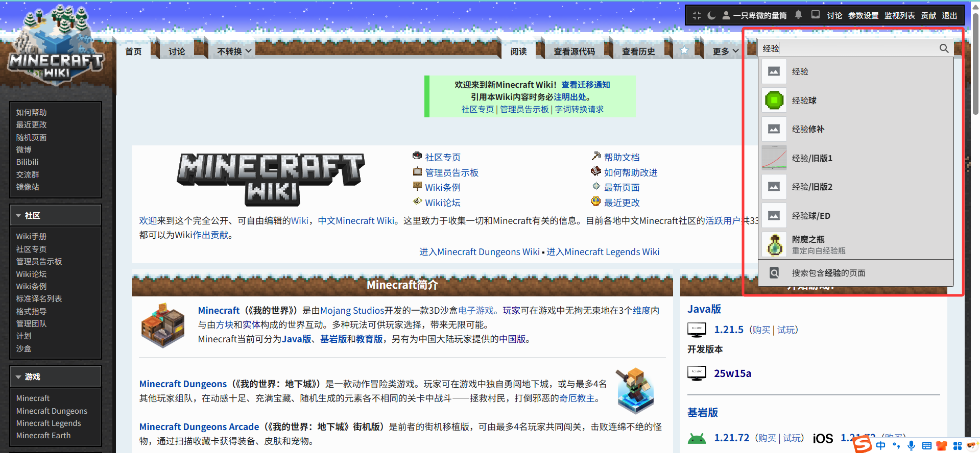Click the notification bell icon
The image size is (980, 453).
click(x=799, y=15)
